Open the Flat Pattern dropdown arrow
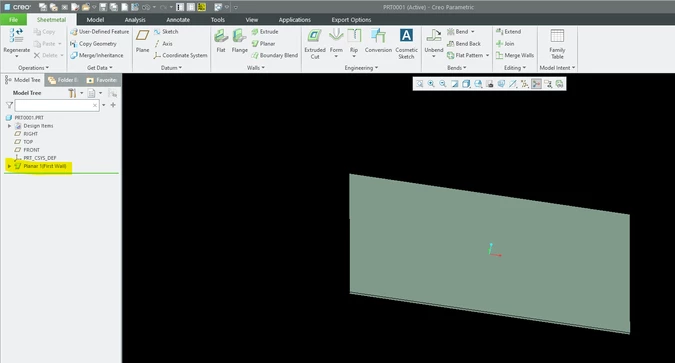The image size is (675, 363). coord(487,56)
